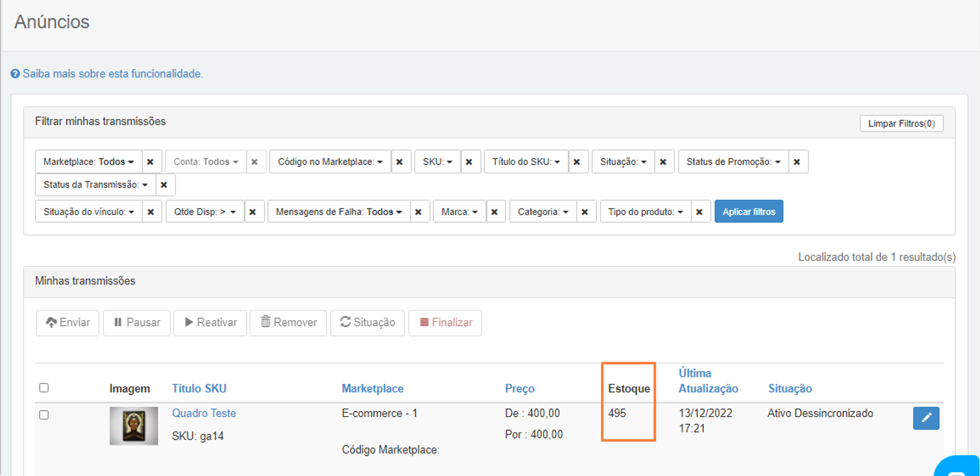Click the help question mark icon
The image size is (980, 476).
15,74
